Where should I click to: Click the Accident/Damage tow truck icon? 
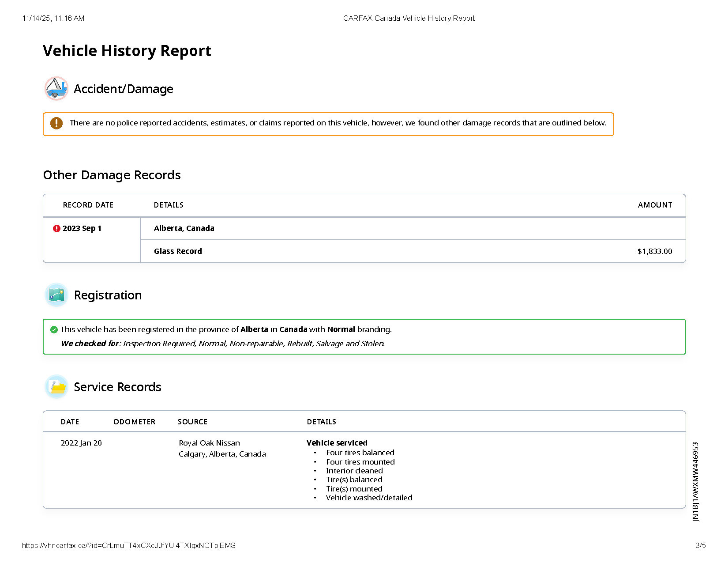[x=56, y=88]
